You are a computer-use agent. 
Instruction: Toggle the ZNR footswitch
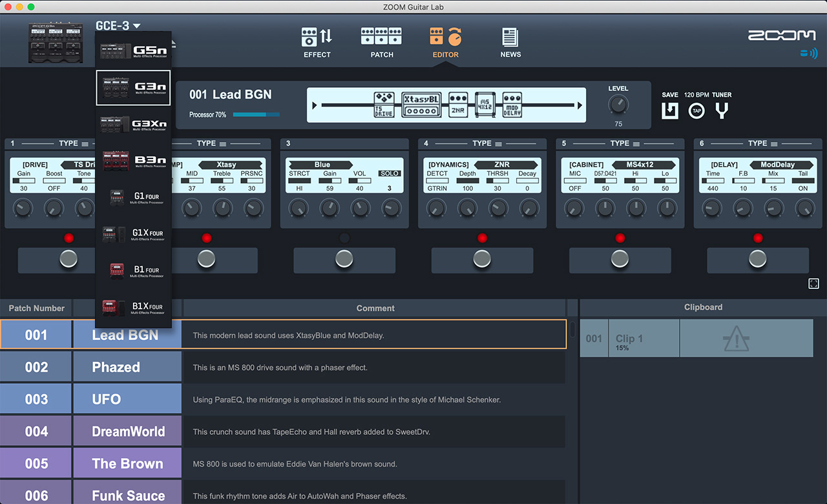(x=482, y=259)
